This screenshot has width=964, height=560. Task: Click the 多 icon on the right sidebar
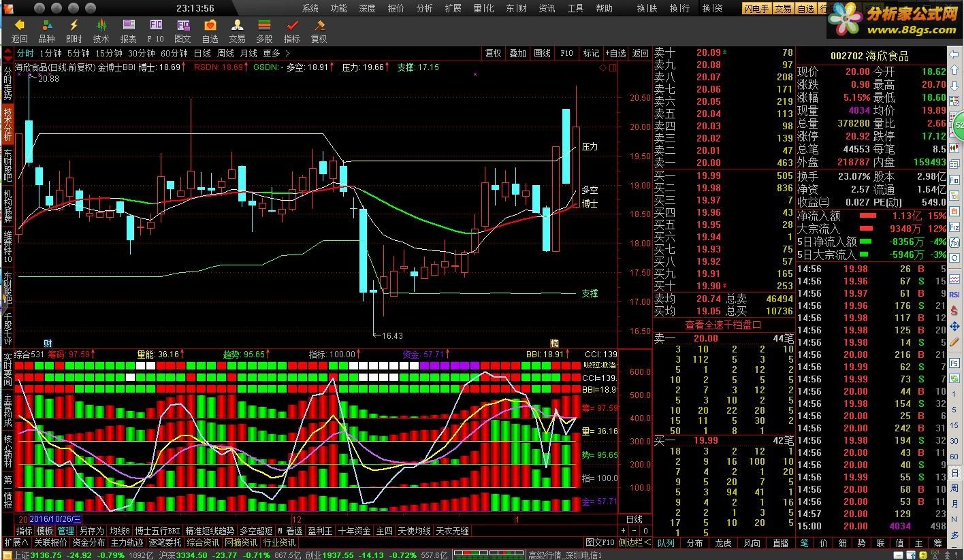[x=954, y=535]
